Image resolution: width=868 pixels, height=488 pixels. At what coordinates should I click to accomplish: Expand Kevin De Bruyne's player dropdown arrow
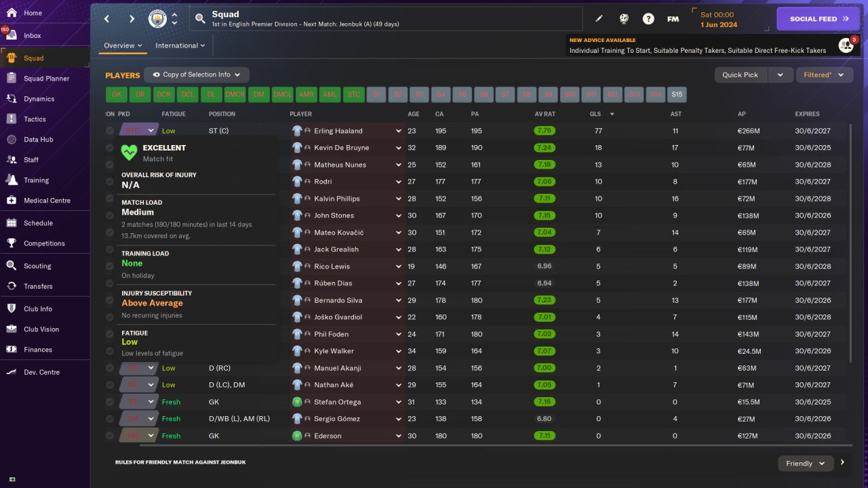(399, 148)
